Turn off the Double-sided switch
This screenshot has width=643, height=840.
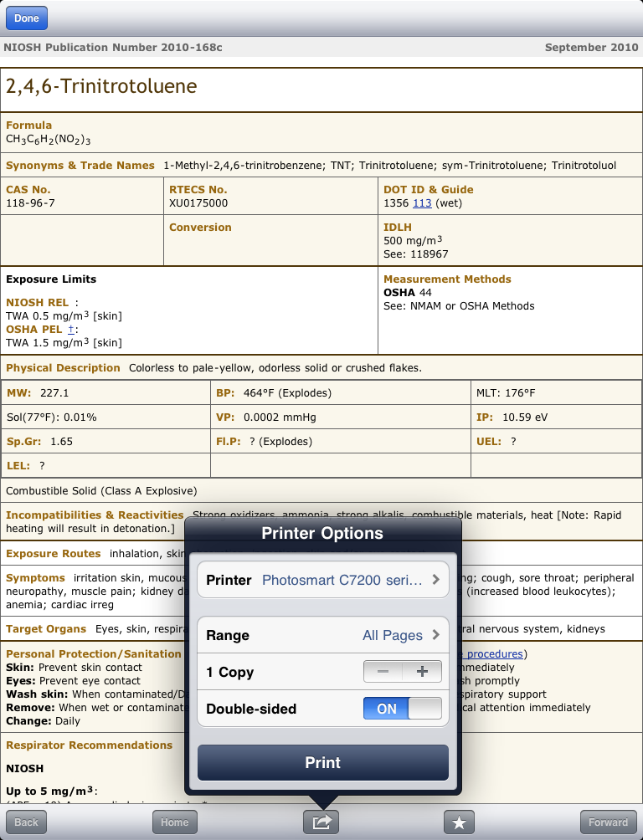pyautogui.click(x=402, y=709)
